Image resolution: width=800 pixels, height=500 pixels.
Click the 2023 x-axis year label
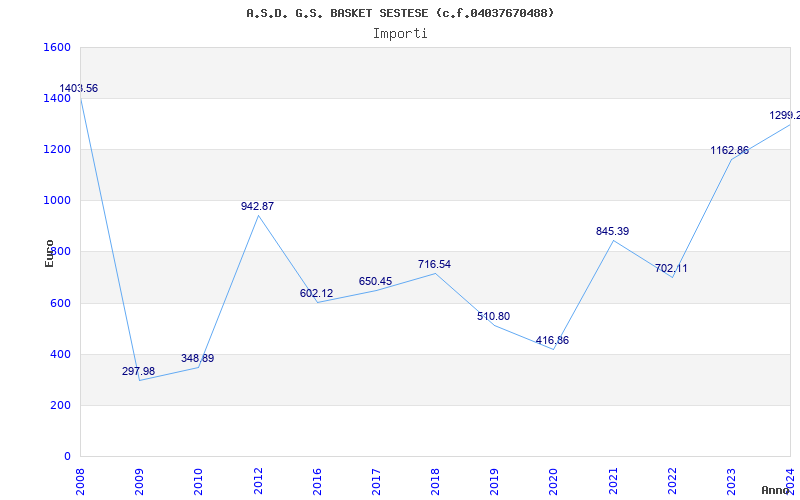tap(731, 481)
